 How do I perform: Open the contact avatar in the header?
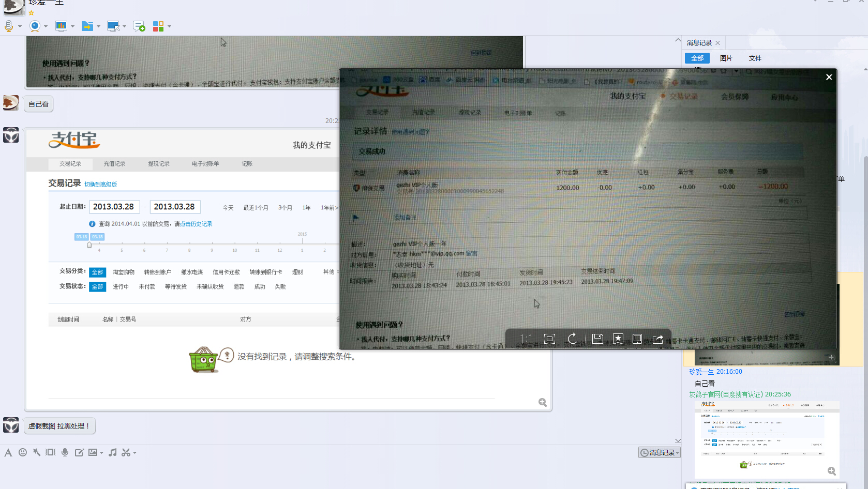(x=14, y=7)
